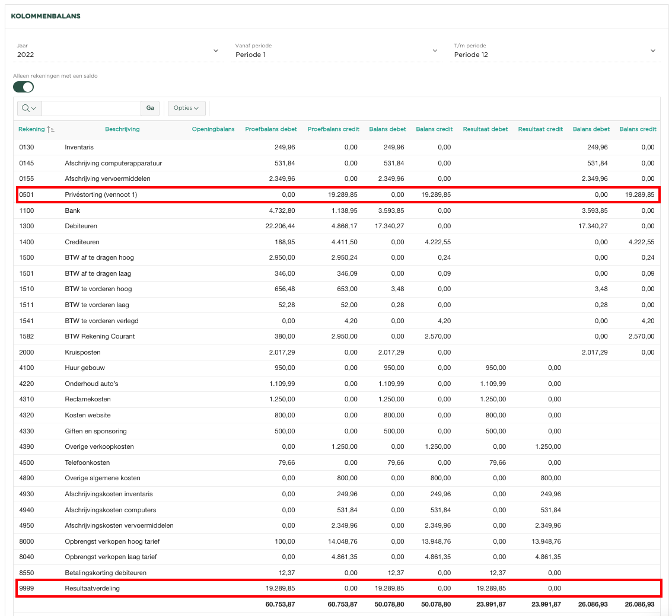Sort by Beschrijving column header
Screen dimensions: 672x616
pos(122,129)
